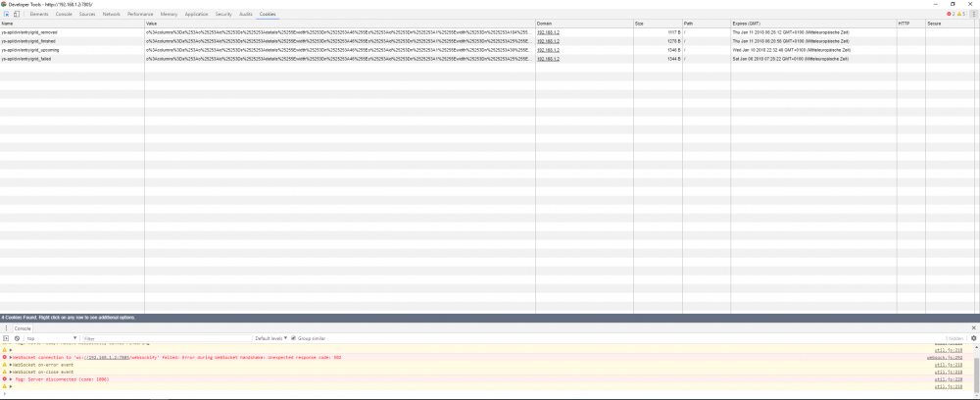Click the yellow warning count indicator
This screenshot has height=400, width=980.
pos(961,14)
